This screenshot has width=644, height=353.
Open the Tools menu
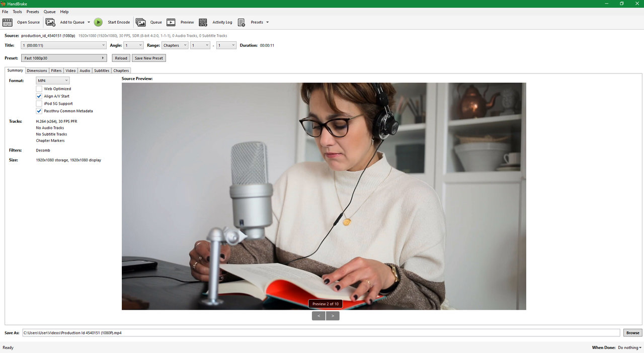point(17,12)
